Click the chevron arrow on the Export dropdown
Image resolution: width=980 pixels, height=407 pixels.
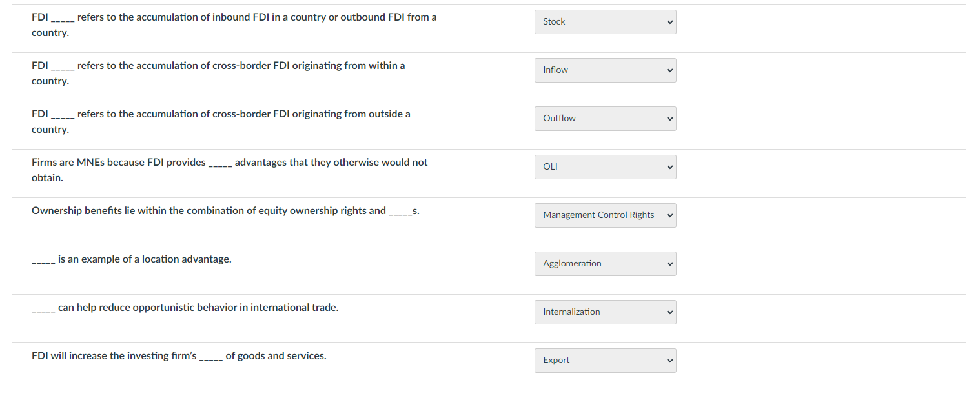click(669, 361)
